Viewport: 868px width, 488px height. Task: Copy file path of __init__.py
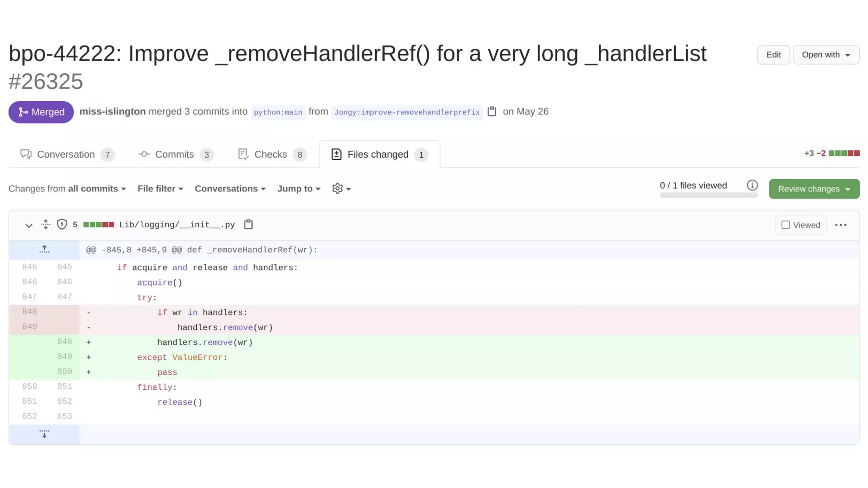(248, 225)
